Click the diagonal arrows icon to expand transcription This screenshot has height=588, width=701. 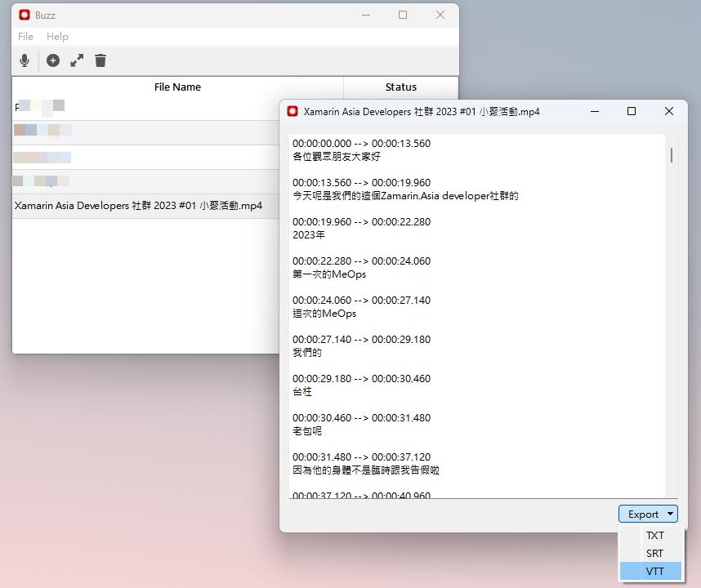pos(77,60)
